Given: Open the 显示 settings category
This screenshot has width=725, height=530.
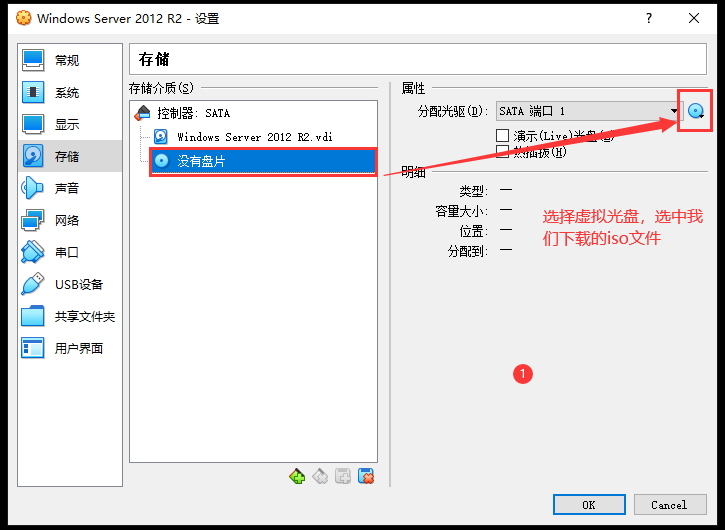Looking at the screenshot, I should coord(70,124).
